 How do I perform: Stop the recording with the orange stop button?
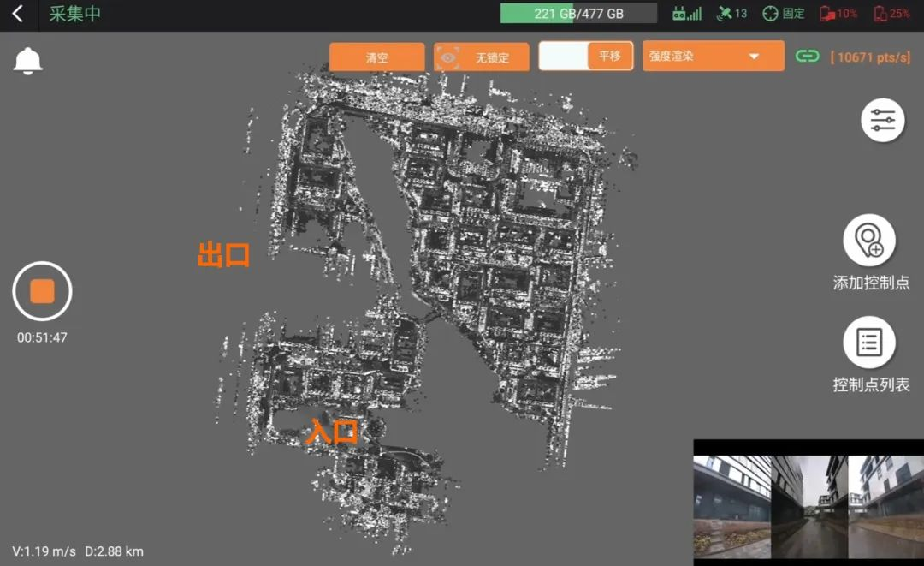[42, 291]
